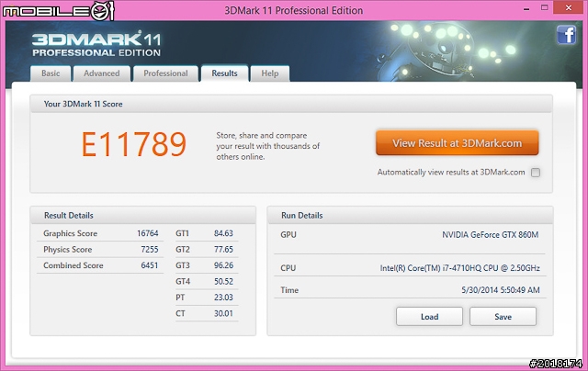Click the window title 3DMark 11 Professional Edition
The width and height of the screenshot is (588, 371).
click(294, 10)
